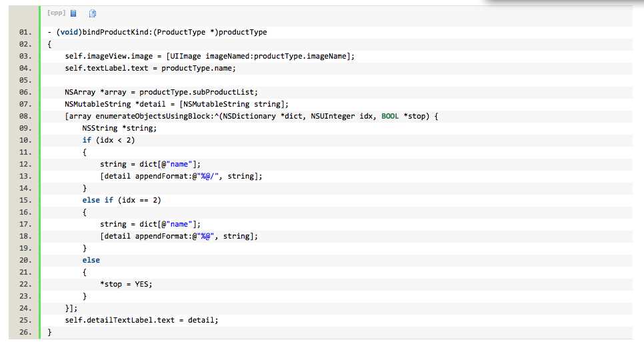Viewport: 644px width, 354px height.
Task: Click the string = dict[@"name"] on line 17
Action: click(150, 224)
